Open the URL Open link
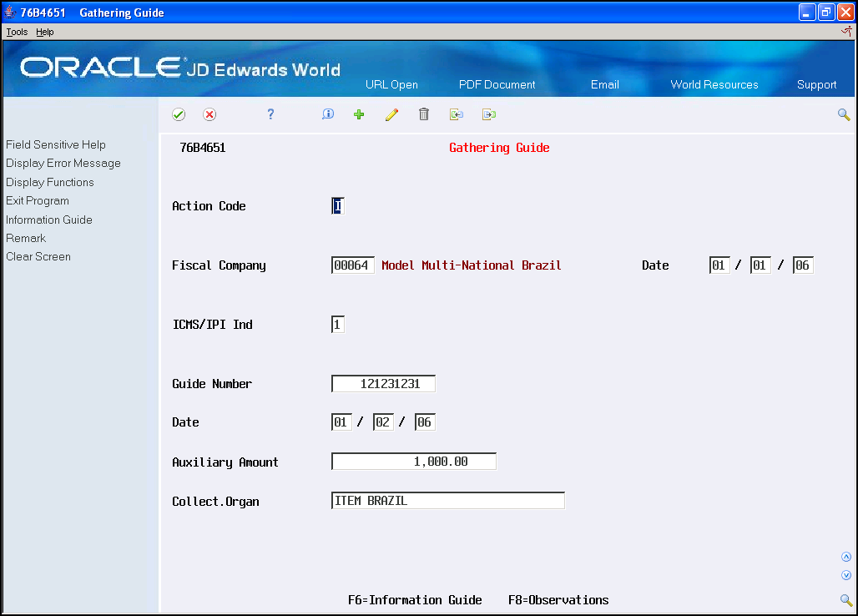The width and height of the screenshot is (858, 616). coord(391,85)
